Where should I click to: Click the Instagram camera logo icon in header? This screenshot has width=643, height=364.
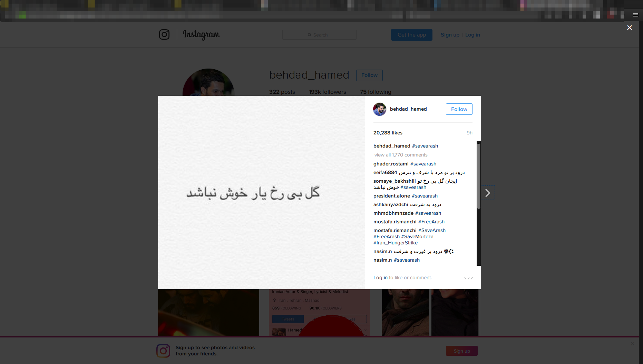coord(164,34)
